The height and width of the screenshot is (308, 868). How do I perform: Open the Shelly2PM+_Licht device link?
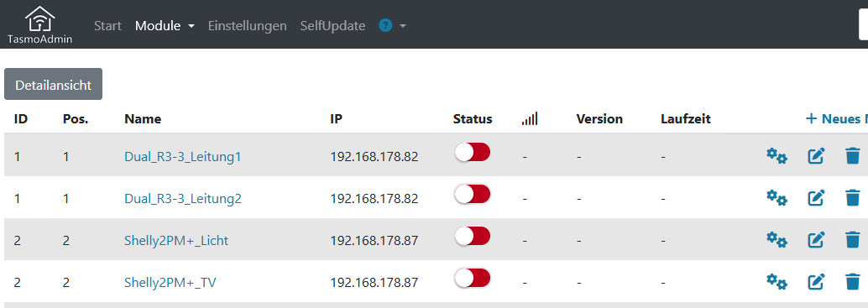pos(176,241)
